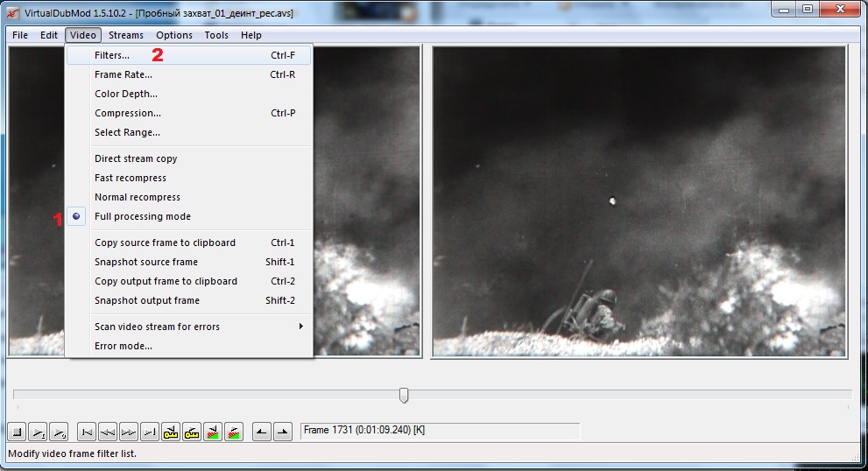Click the frame position field showing Frame 1731
Image resolution: width=868 pixels, height=471 pixels.
click(x=440, y=431)
